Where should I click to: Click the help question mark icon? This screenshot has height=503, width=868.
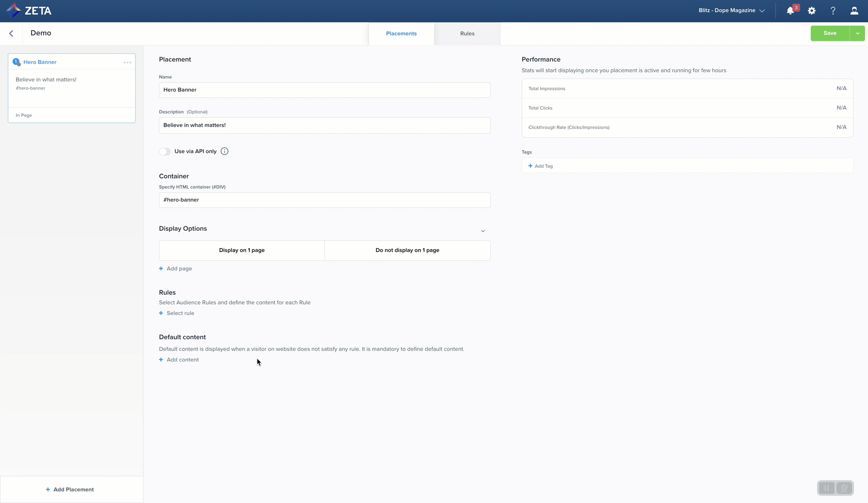point(833,11)
